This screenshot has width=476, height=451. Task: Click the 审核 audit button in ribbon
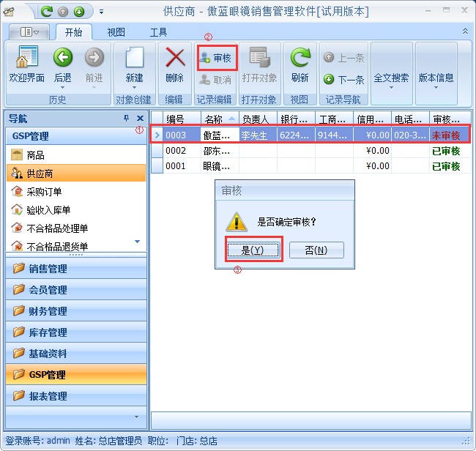pos(216,57)
